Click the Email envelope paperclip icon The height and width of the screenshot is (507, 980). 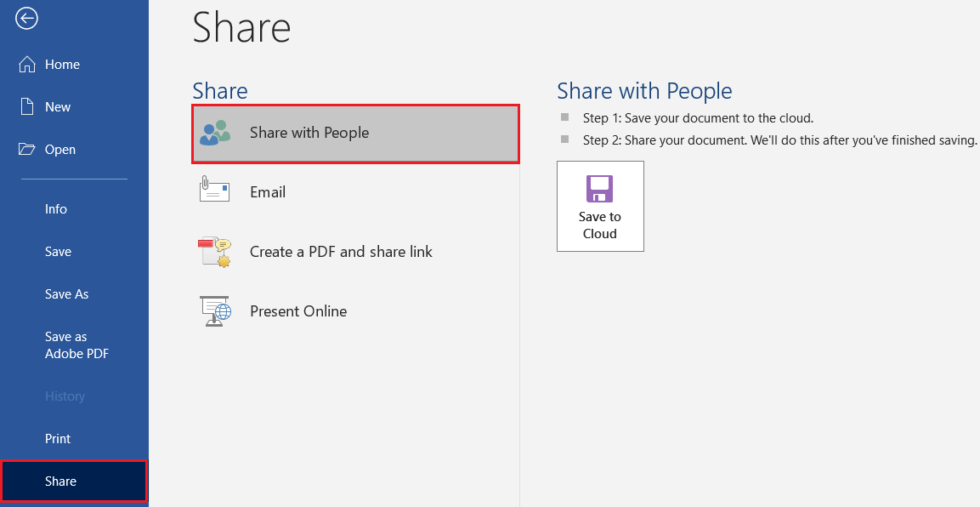(214, 189)
